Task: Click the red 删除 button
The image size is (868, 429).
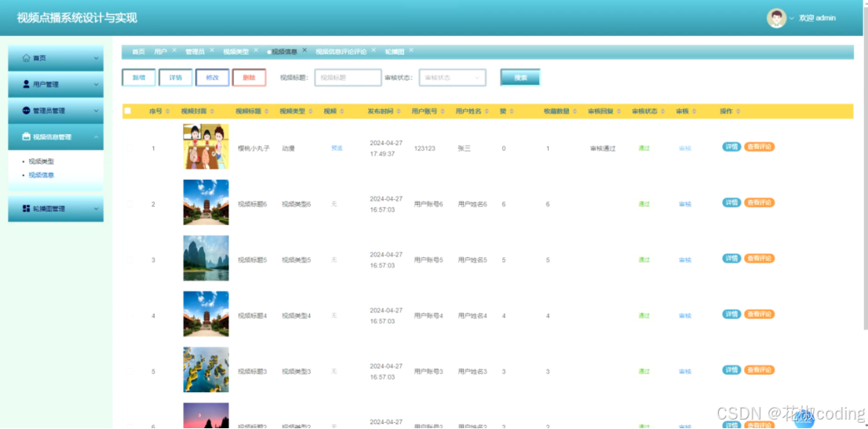Action: tap(249, 78)
